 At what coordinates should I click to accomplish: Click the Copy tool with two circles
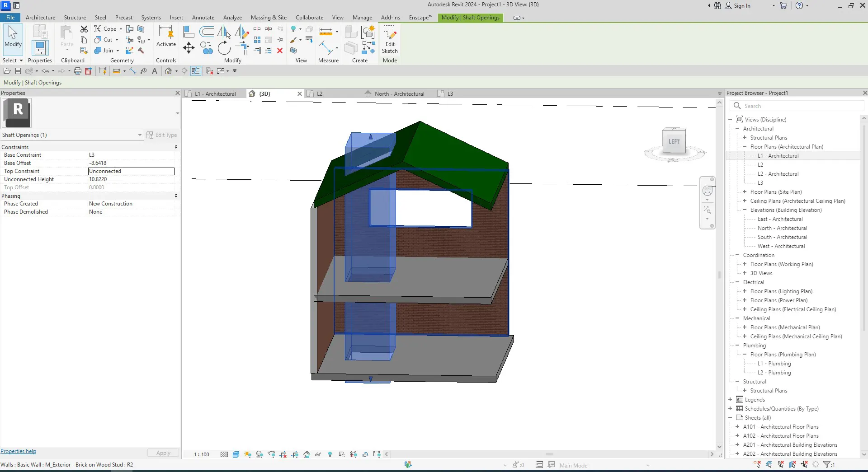click(207, 48)
